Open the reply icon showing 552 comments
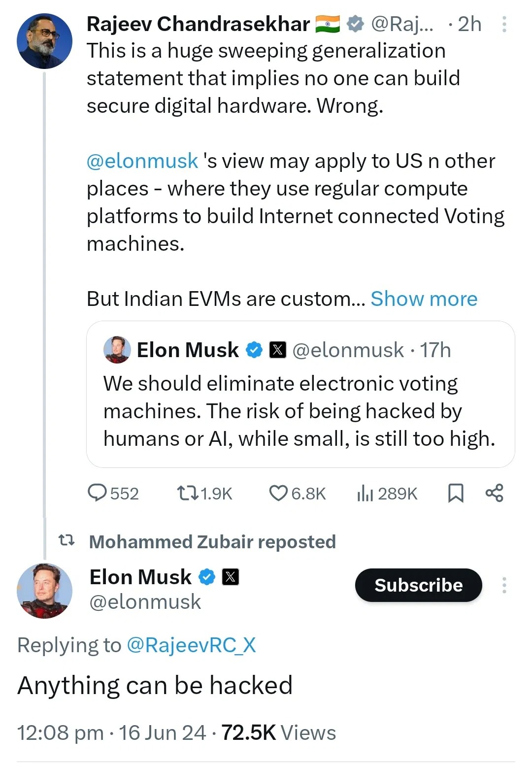Image resolution: width=532 pixels, height=764 pixels. (x=98, y=493)
